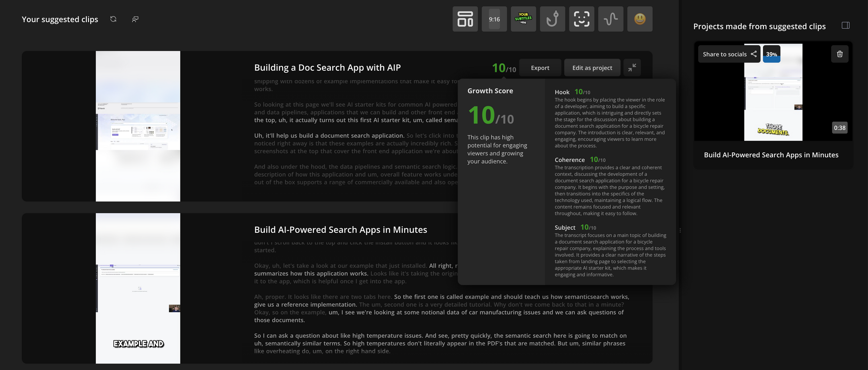Collapse the clip with the arrows icon

coord(632,68)
